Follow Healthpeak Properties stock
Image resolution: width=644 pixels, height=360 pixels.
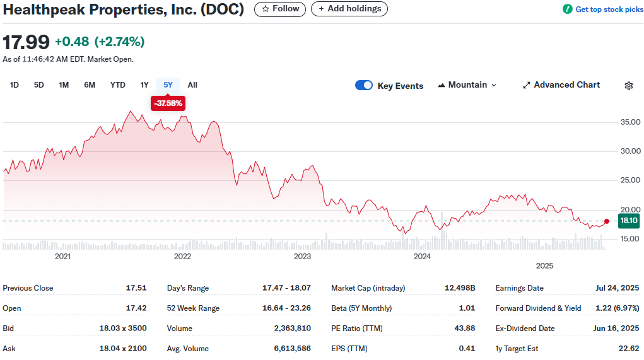[279, 9]
